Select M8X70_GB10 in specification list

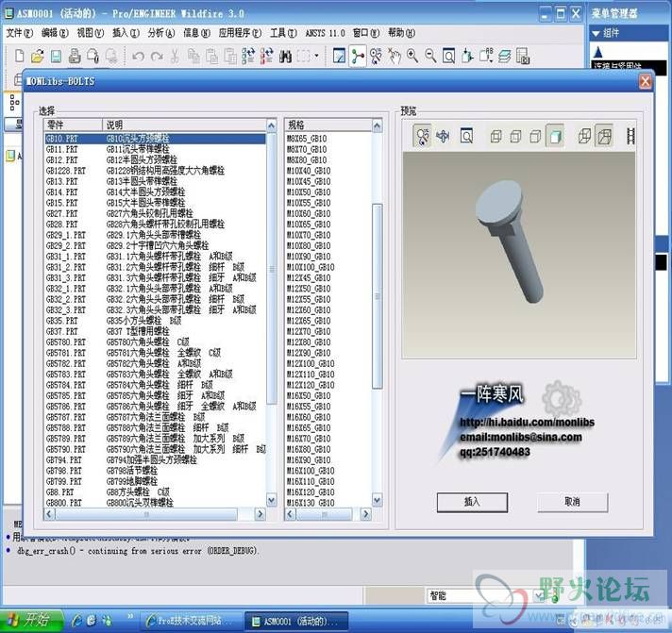pos(308,149)
